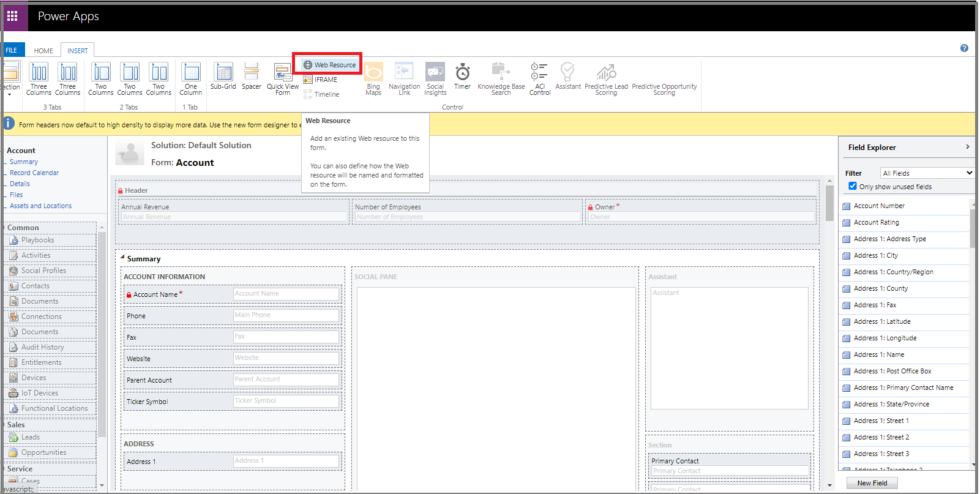Insert a Timer control
This screenshot has height=494, width=980.
[462, 77]
